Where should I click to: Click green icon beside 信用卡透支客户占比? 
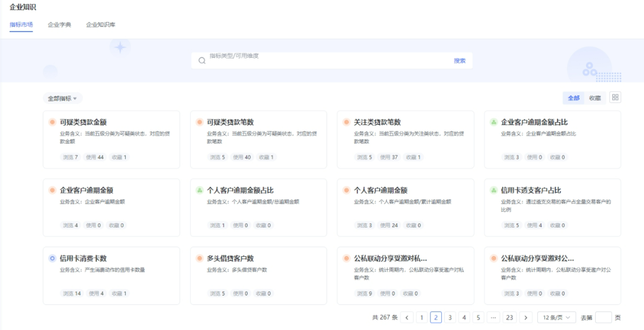click(493, 191)
